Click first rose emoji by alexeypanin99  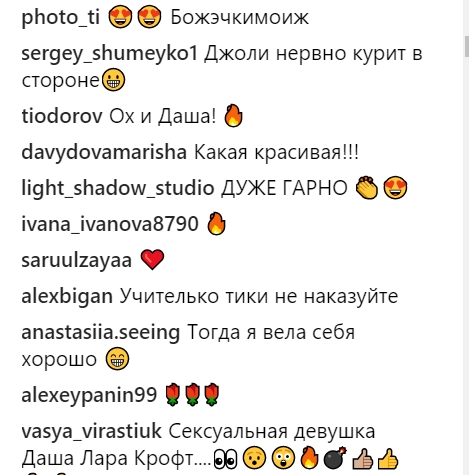(x=173, y=395)
